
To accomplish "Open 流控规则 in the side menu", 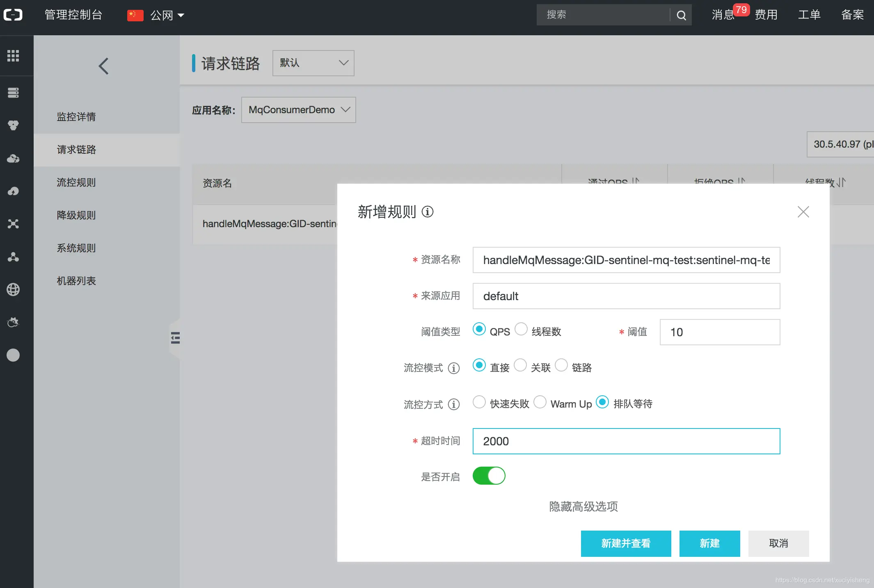I will (x=76, y=182).
